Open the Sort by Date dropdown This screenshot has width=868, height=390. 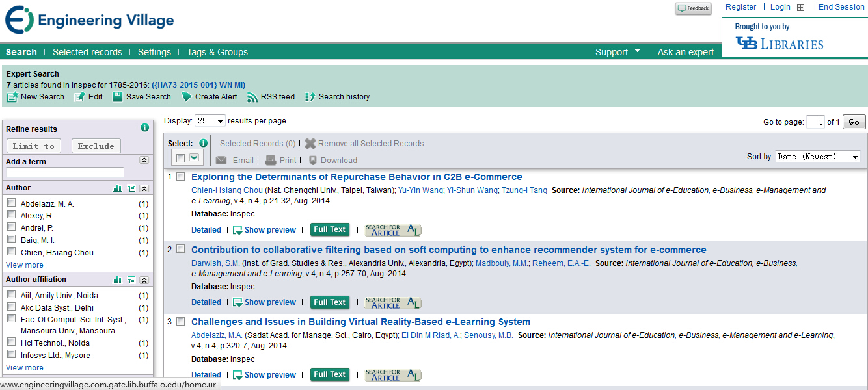[817, 157]
